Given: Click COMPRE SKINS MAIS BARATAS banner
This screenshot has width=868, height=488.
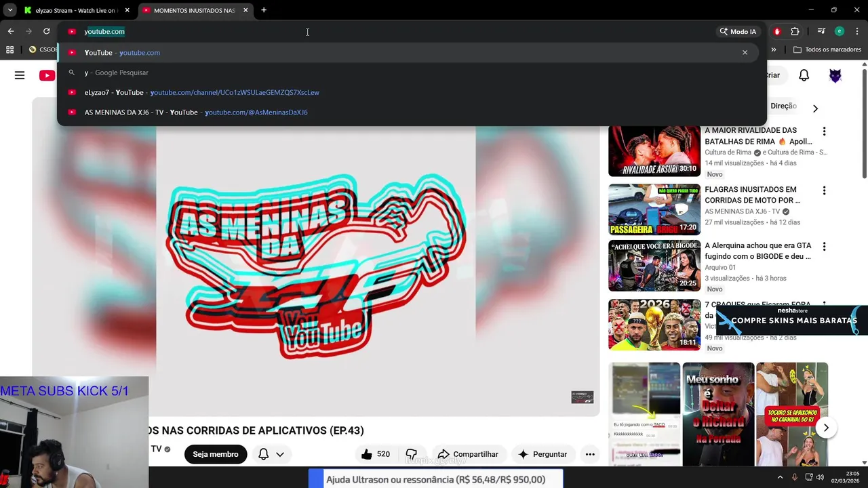Looking at the screenshot, I should (x=792, y=320).
